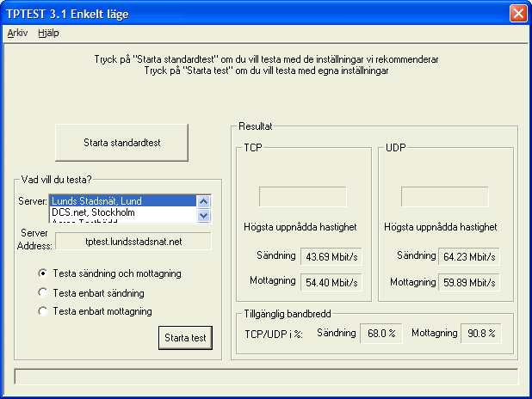This screenshot has width=532, height=399.
Task: Click TCP Sändning value 43.69 Mbit/s
Action: tap(331, 256)
